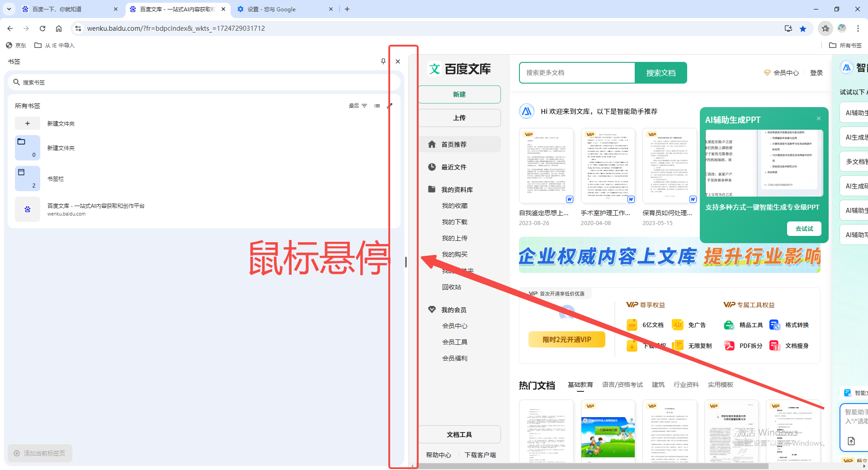Open 手术室护理工作 document thumbnail
868x470 pixels.
(608, 166)
